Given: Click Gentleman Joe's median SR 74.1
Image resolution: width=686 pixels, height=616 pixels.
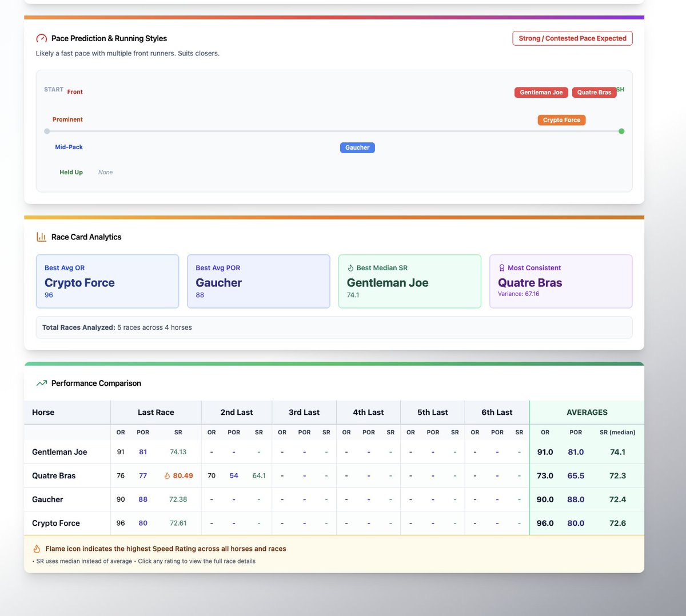Looking at the screenshot, I should (x=617, y=451).
